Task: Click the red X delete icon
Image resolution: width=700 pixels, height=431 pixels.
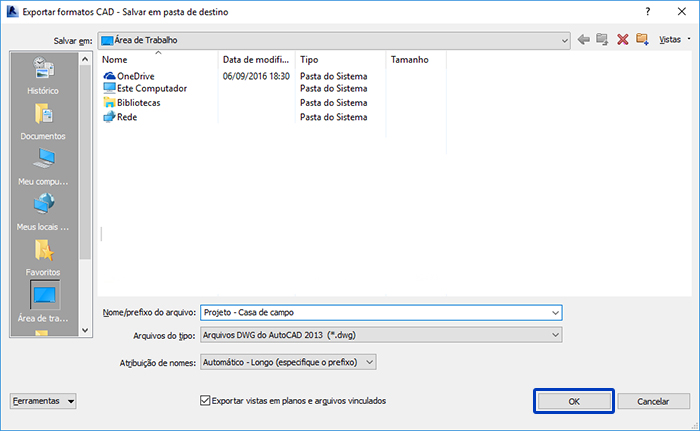Action: [x=622, y=40]
